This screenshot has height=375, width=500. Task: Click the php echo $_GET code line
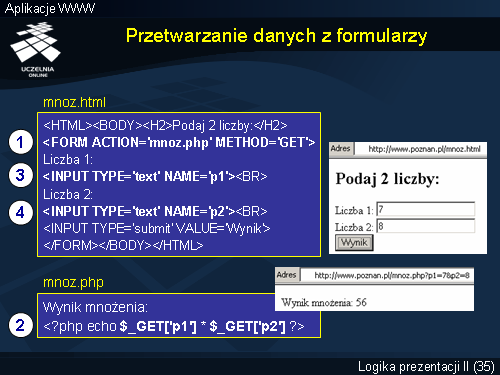(174, 326)
